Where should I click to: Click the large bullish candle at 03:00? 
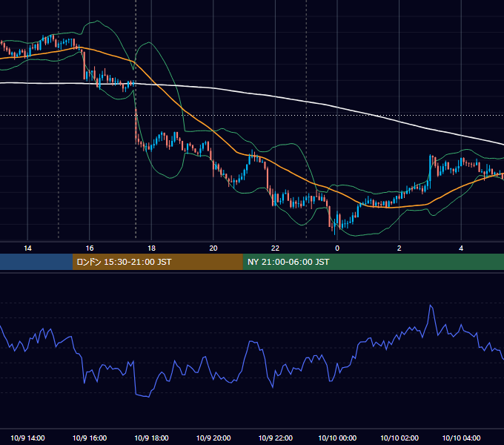pyautogui.click(x=430, y=171)
